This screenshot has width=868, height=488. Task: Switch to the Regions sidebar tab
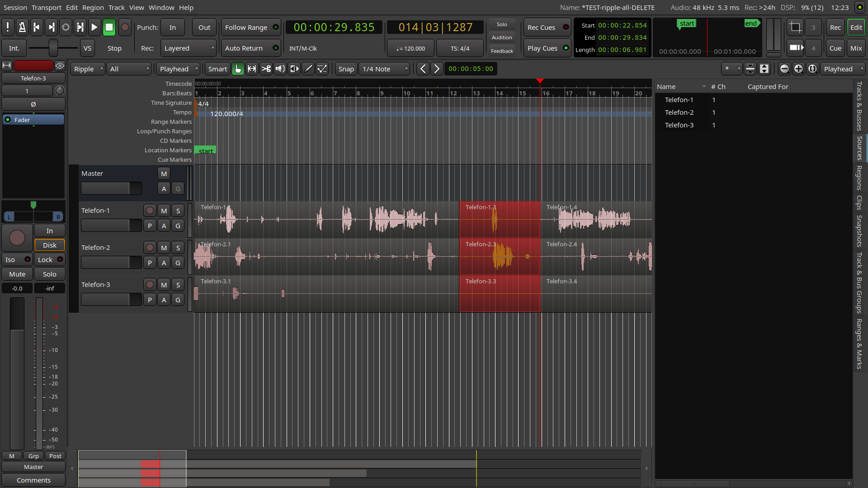click(x=859, y=178)
